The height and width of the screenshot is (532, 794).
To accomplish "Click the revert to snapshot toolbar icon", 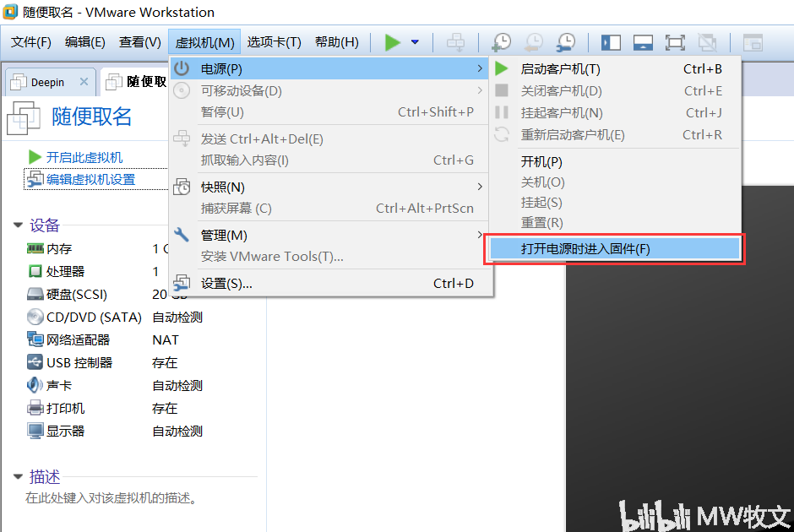I will 534,42.
